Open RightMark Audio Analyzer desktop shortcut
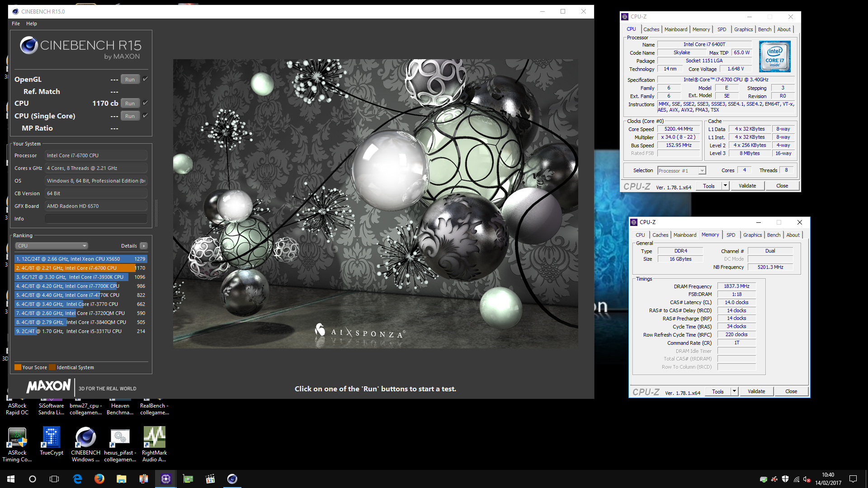 pos(154,445)
